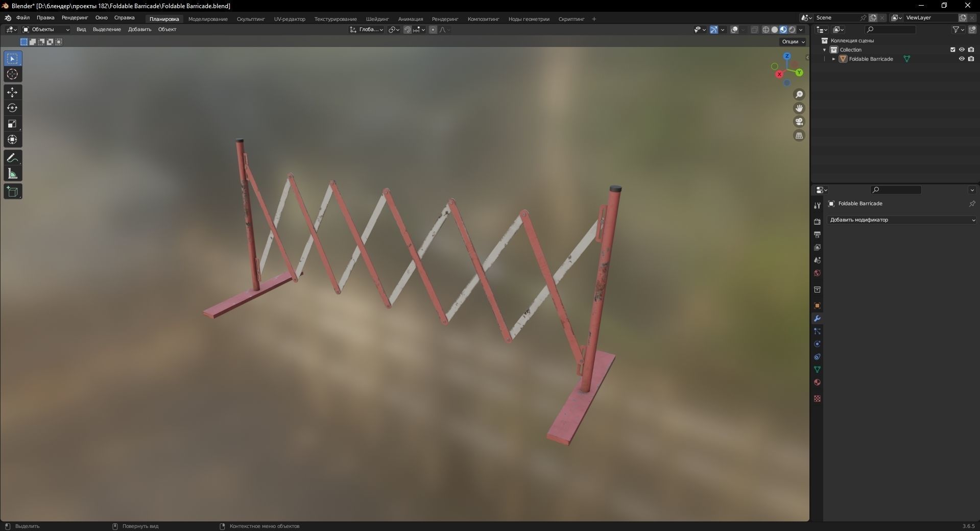Click the pan view hand icon
The width and height of the screenshot is (980, 531).
click(x=799, y=108)
